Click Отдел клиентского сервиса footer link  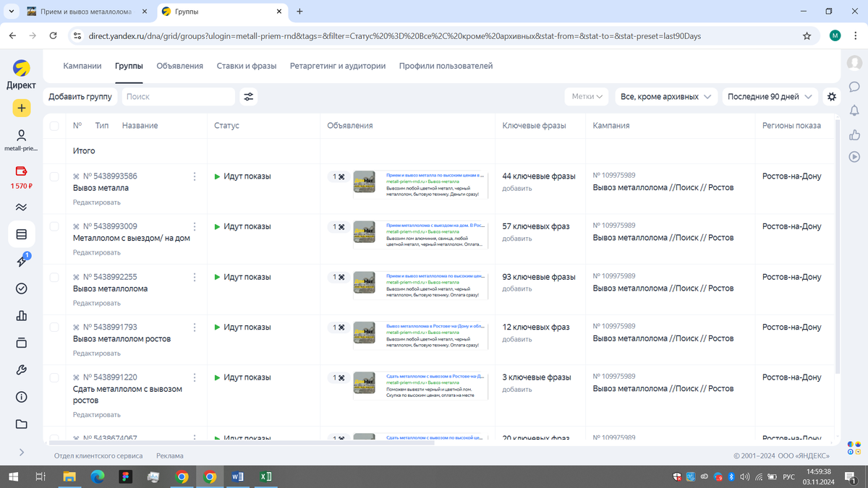98,456
